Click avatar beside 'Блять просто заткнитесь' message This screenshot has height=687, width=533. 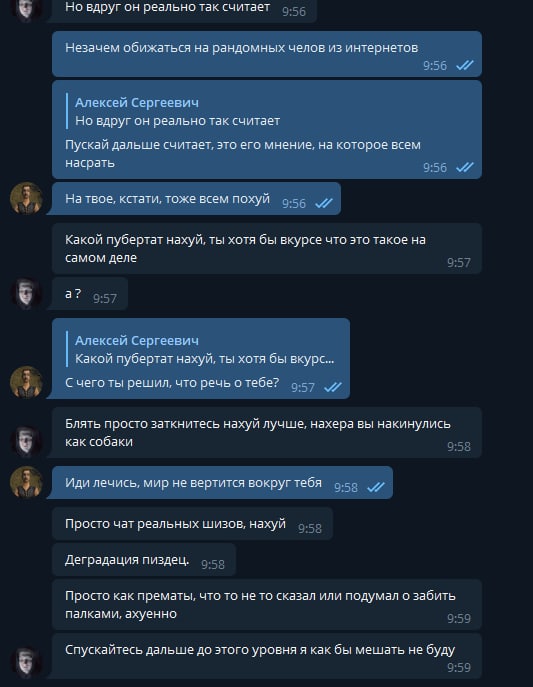26,442
